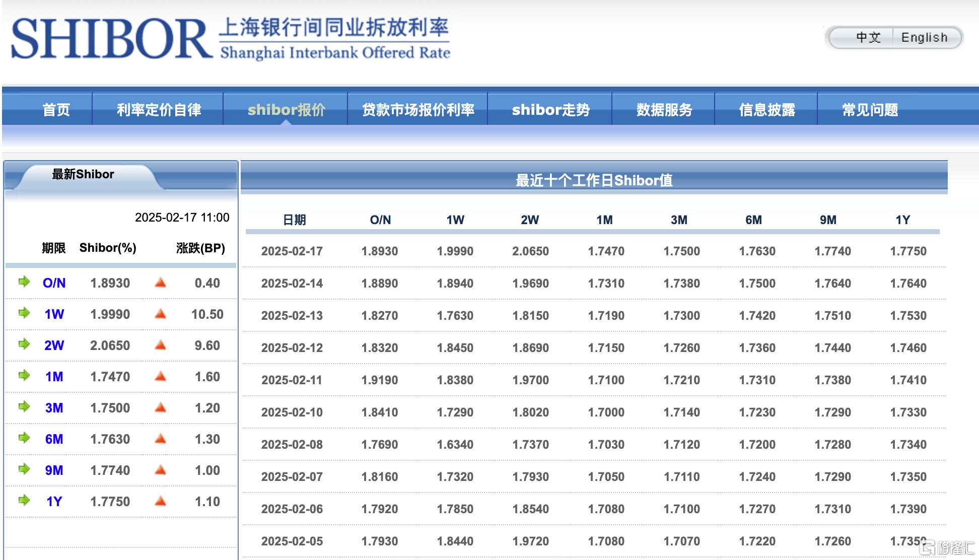Click the green arrow icon beside 3M
The height and width of the screenshot is (560, 979).
click(x=24, y=406)
